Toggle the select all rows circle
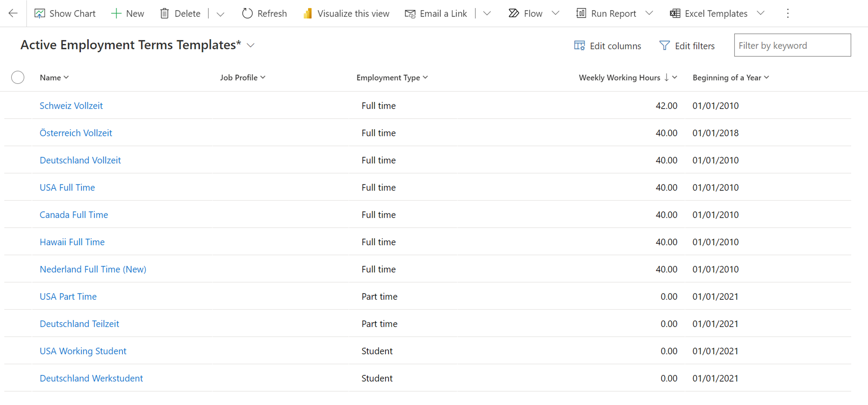Screen dimensions: 868x405 (x=18, y=78)
